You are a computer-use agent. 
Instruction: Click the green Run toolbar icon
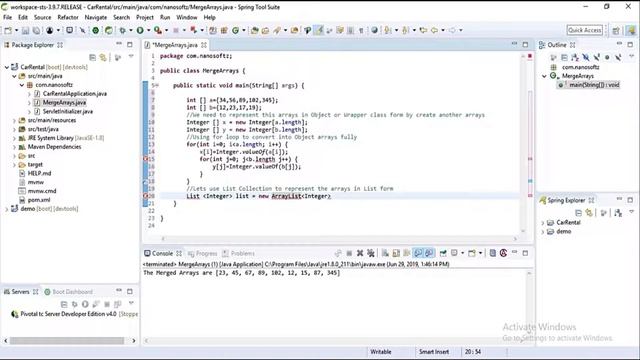pos(140,30)
